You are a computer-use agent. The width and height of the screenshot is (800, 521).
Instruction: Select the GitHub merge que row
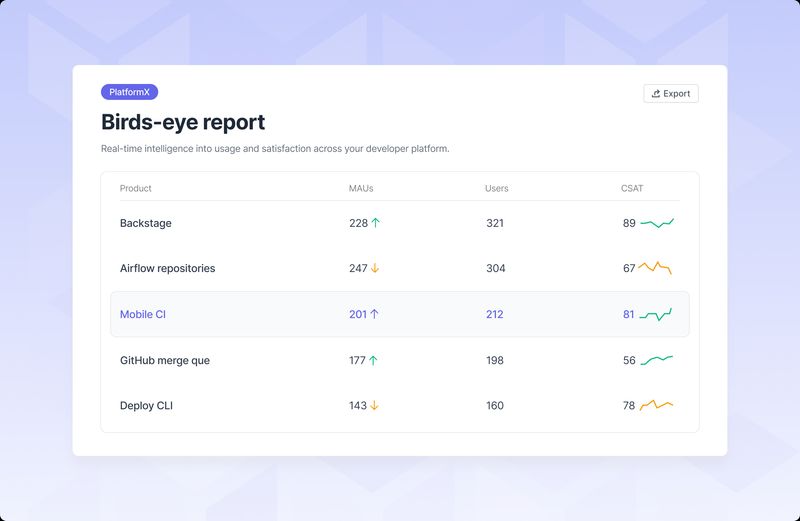[165, 360]
